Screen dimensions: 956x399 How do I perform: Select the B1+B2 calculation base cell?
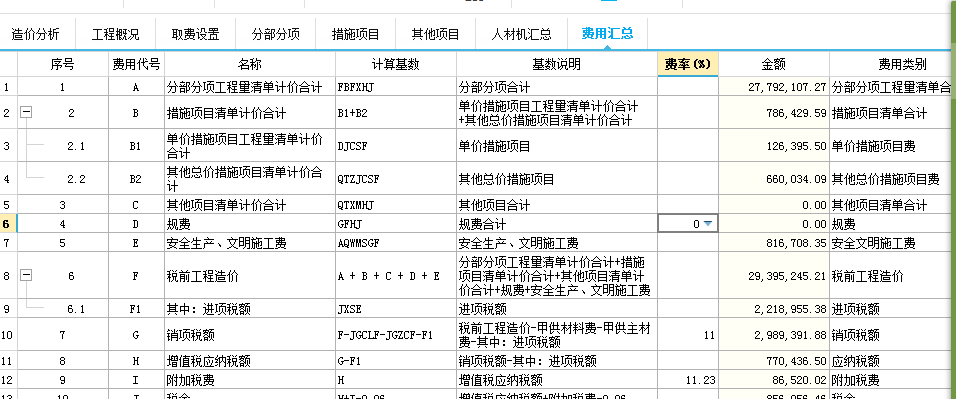click(x=396, y=113)
